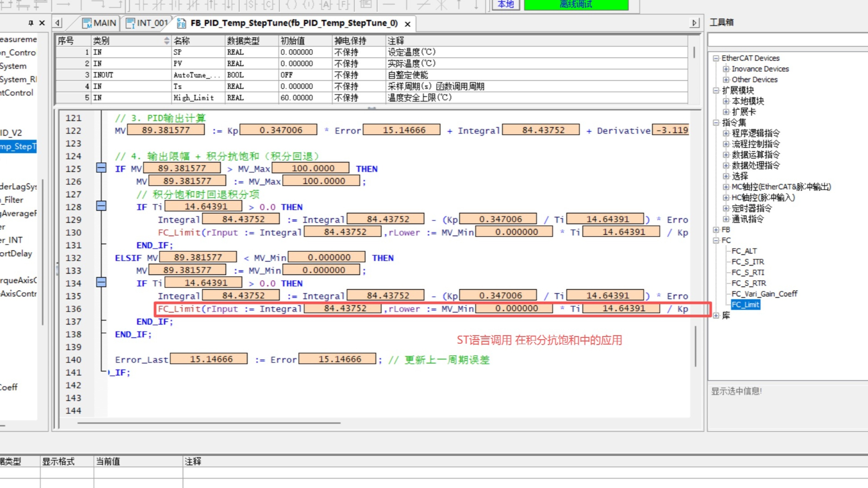Image resolution: width=868 pixels, height=488 pixels.
Task: Collapse the IF block at line 134
Action: click(101, 282)
